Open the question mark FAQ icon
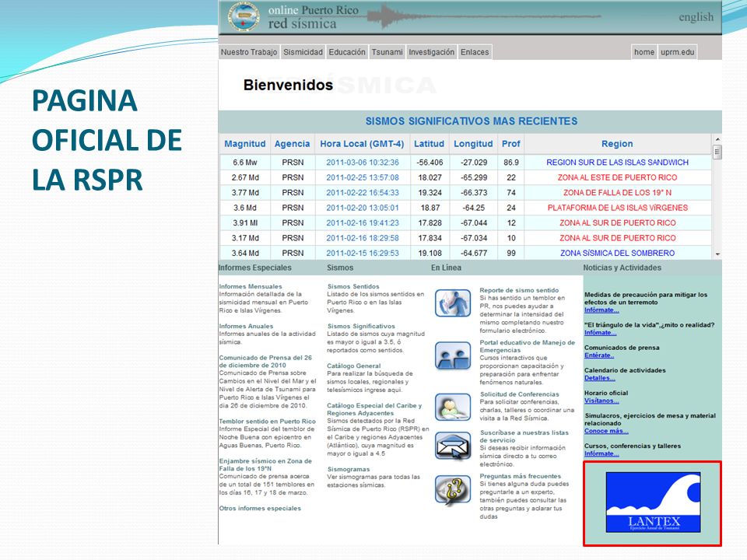The image size is (747, 560). point(453,490)
